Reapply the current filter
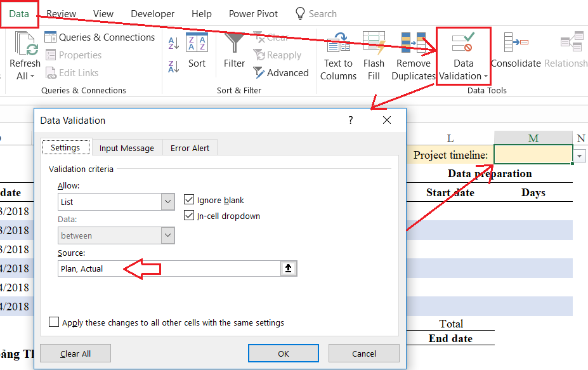Screen dimensions: 588x370 [x=277, y=55]
